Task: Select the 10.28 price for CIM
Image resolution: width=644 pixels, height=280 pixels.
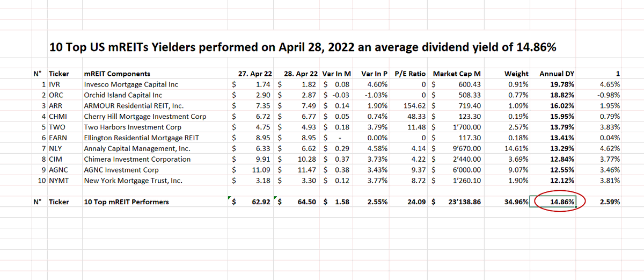Action: (x=309, y=159)
